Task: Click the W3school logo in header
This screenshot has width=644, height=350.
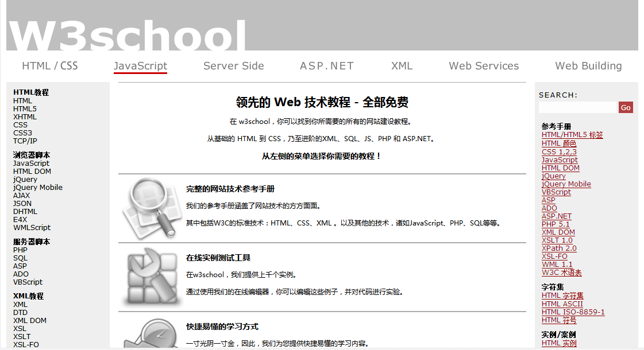Action: point(128,34)
